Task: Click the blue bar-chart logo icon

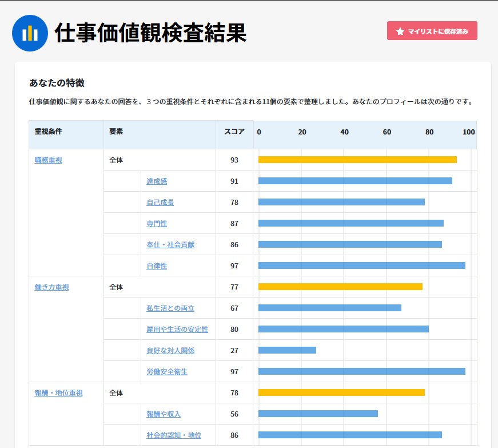Action: click(30, 33)
